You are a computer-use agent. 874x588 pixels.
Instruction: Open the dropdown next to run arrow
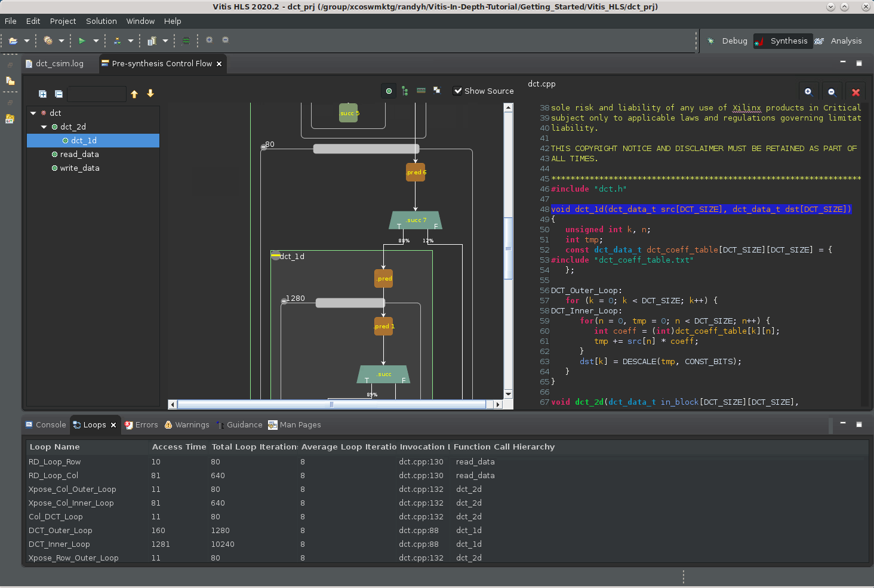click(x=96, y=41)
